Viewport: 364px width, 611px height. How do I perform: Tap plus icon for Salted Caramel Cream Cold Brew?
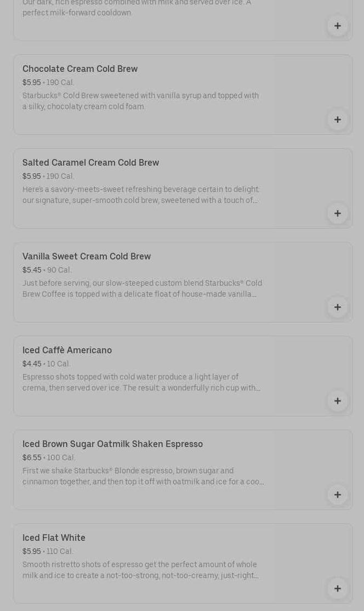[337, 213]
